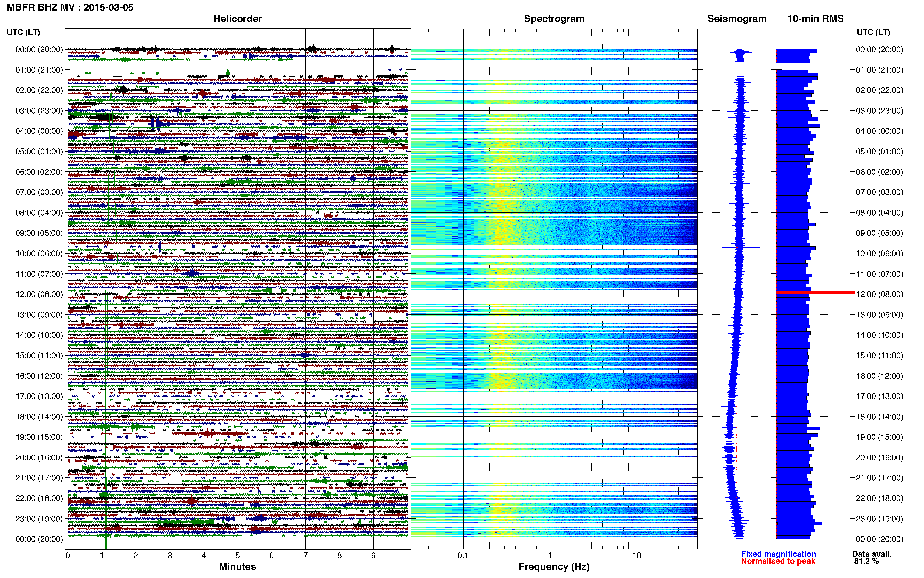Click left time label '06:00 (02:00)'
924x578 pixels.
(39, 172)
